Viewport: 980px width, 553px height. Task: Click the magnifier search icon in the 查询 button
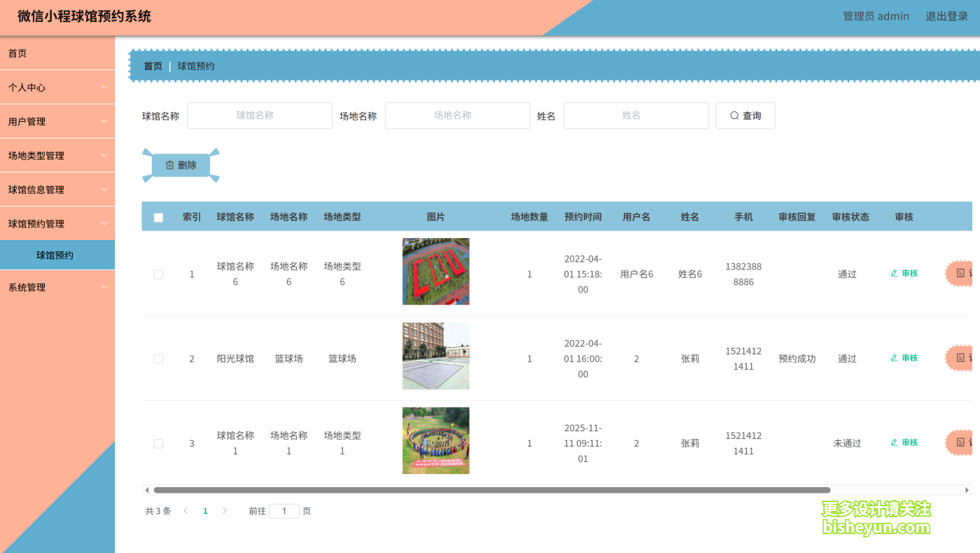coord(733,115)
